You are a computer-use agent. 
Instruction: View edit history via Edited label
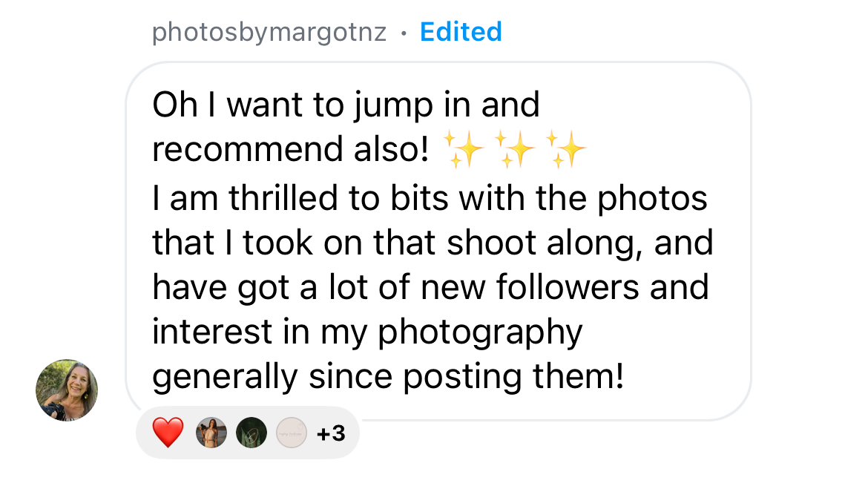pos(461,32)
